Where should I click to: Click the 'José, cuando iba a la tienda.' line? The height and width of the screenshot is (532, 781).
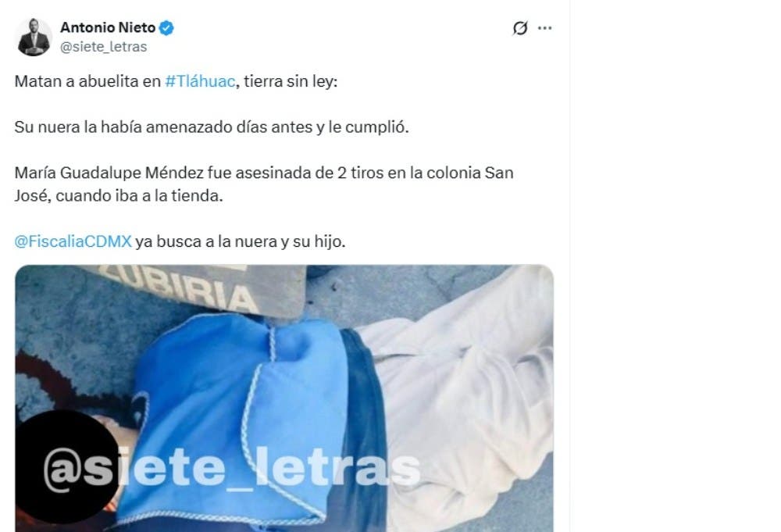119,196
